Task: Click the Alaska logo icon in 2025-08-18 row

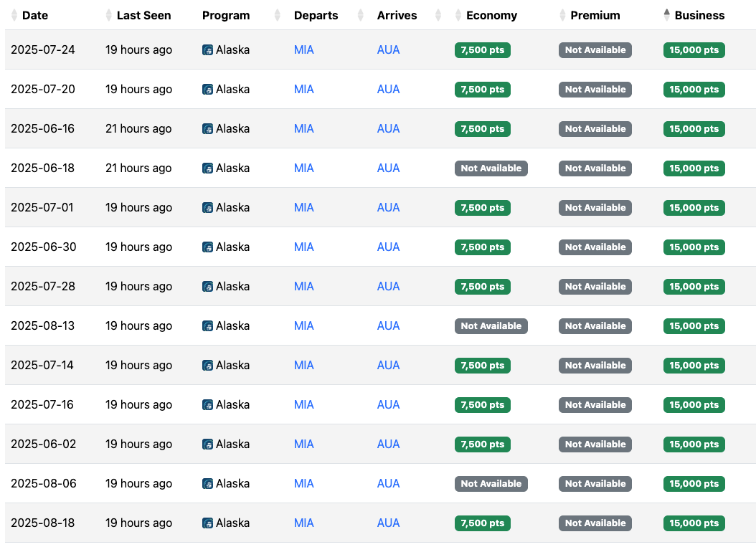Action: (x=208, y=523)
